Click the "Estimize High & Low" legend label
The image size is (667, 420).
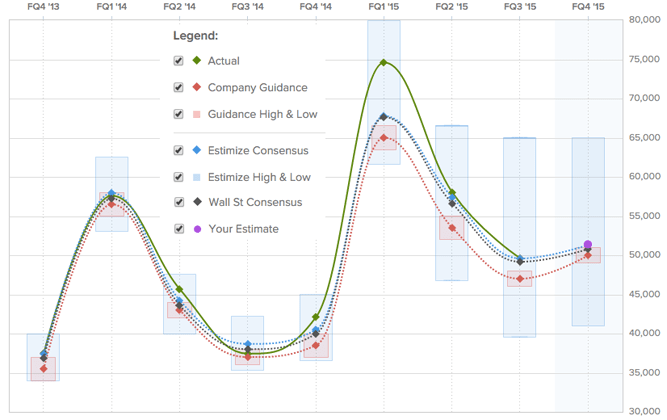pyautogui.click(x=259, y=177)
